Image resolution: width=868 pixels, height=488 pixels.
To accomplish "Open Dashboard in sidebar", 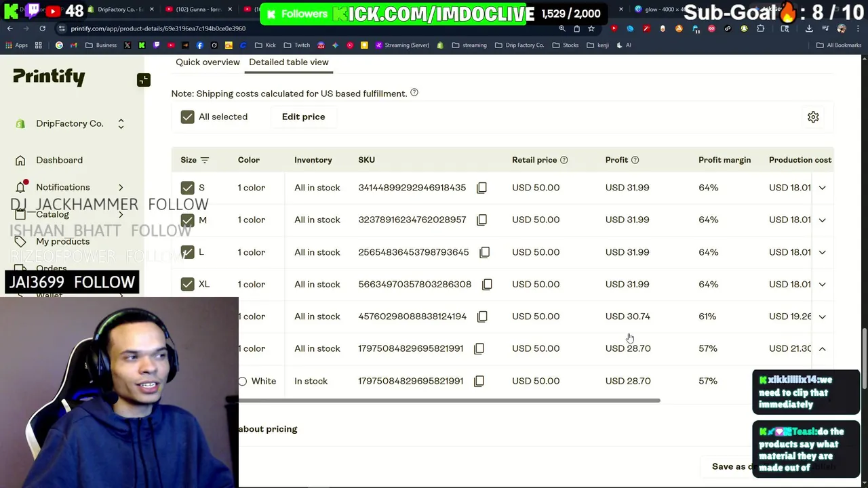I will [59, 160].
